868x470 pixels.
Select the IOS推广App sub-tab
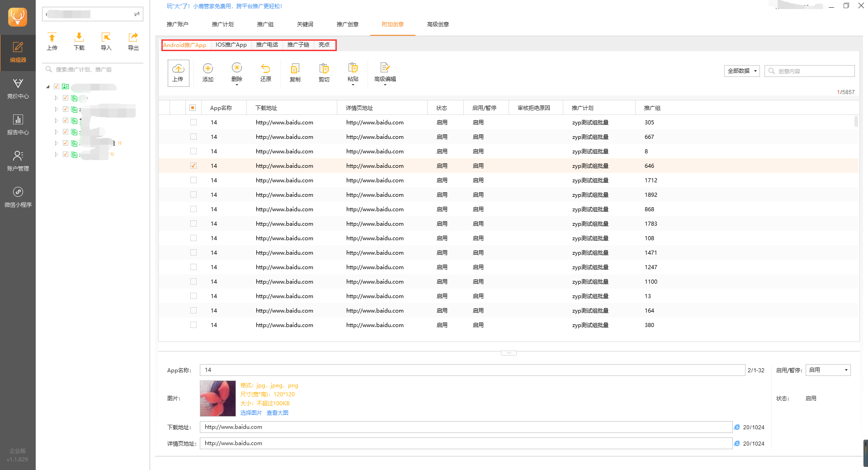click(231, 45)
